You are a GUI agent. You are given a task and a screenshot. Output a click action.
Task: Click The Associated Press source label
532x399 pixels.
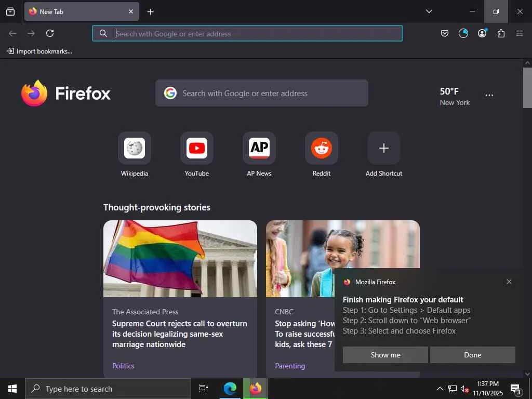pos(145,312)
